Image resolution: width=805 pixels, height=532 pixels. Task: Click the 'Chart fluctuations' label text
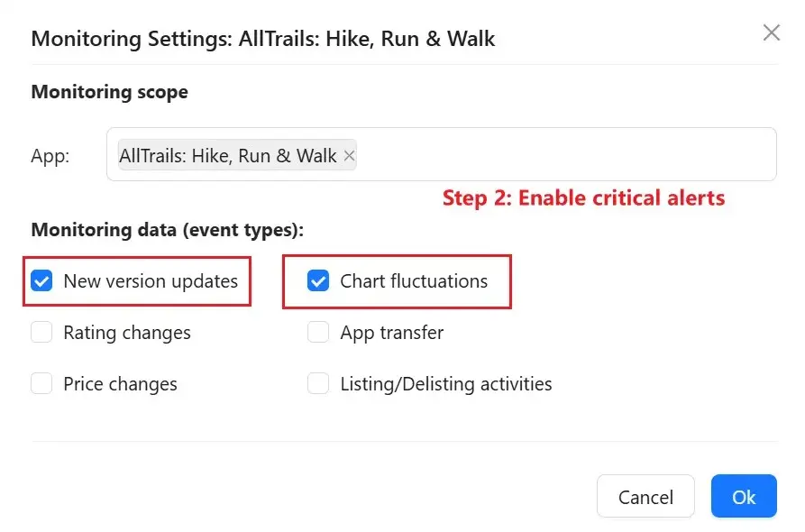(x=414, y=281)
